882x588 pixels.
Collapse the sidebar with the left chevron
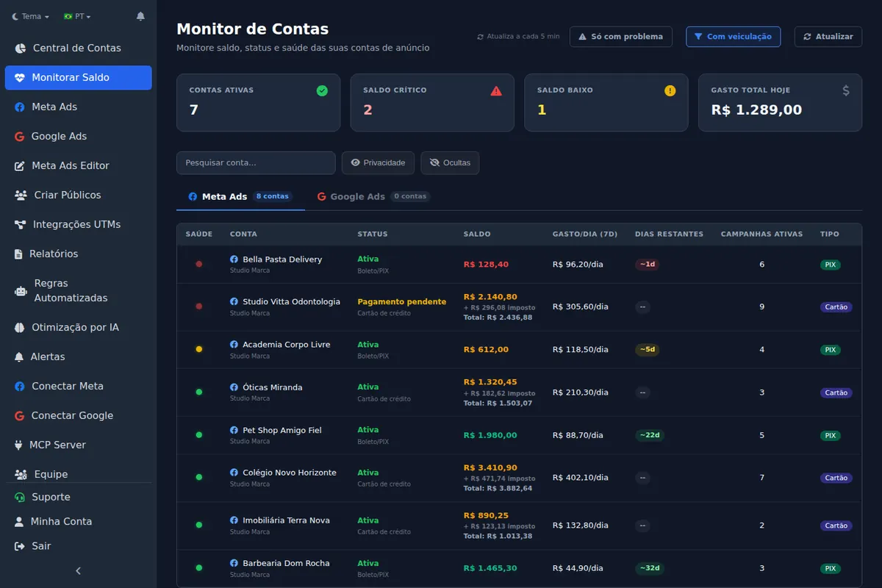[x=79, y=570]
